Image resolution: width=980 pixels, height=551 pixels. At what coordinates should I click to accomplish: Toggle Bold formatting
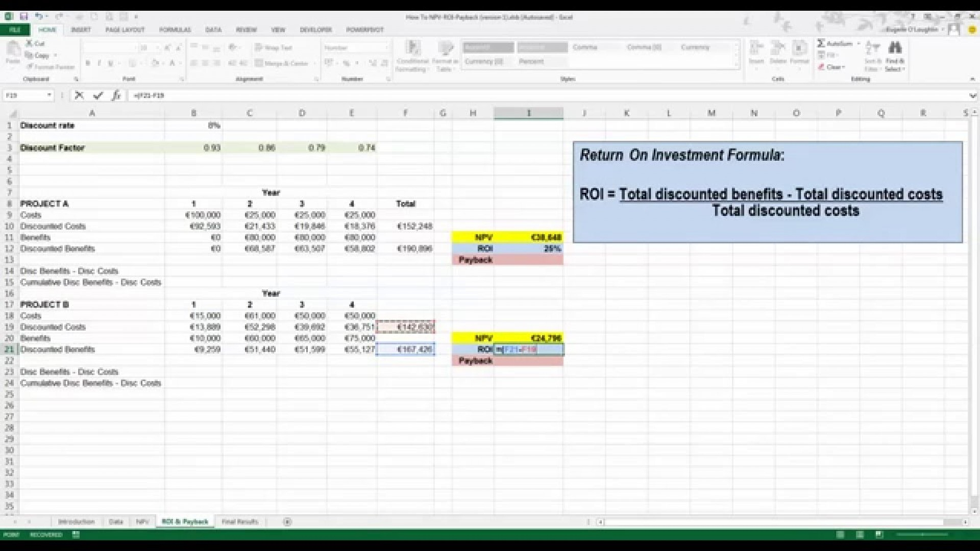[88, 63]
